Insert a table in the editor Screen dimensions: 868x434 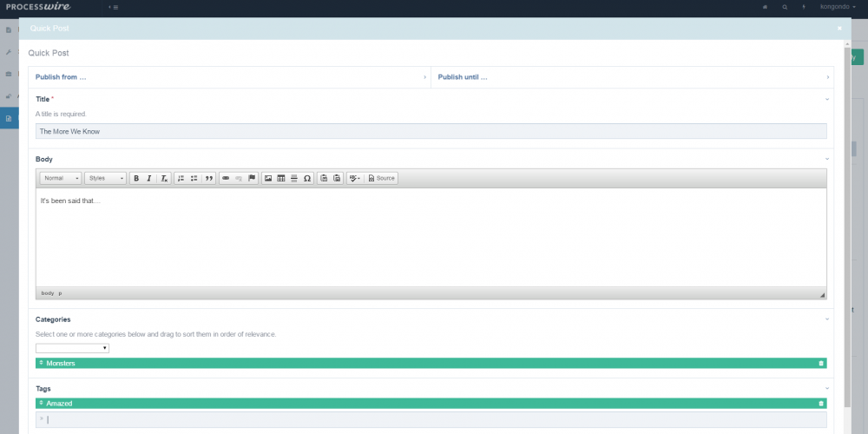click(x=281, y=178)
